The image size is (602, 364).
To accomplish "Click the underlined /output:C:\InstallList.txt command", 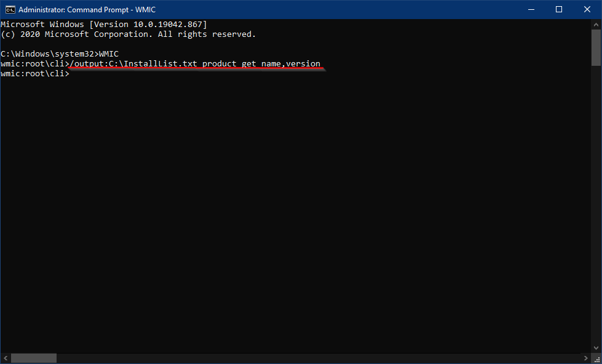I will click(195, 64).
